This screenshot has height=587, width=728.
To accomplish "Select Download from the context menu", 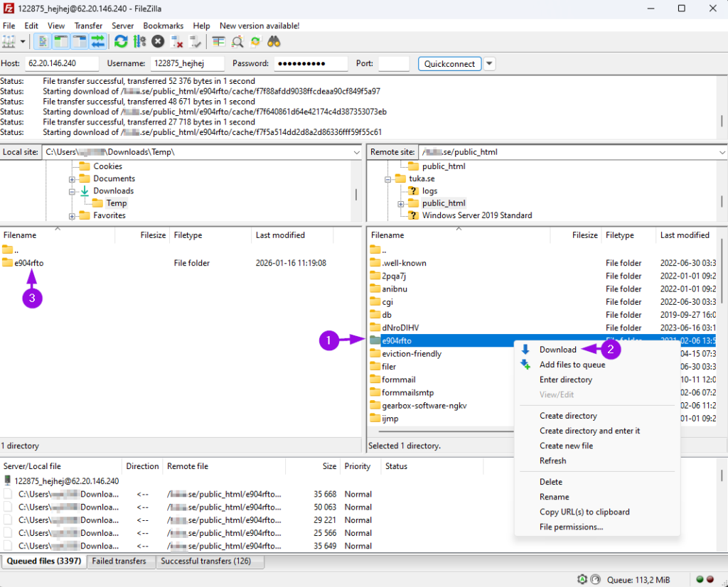I will (x=557, y=350).
